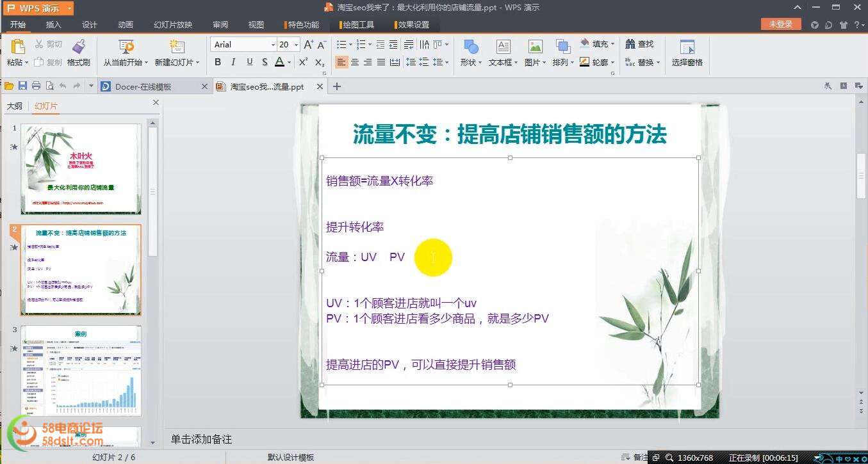This screenshot has width=868, height=464.
Task: Undo the last action
Action: pos(63,86)
